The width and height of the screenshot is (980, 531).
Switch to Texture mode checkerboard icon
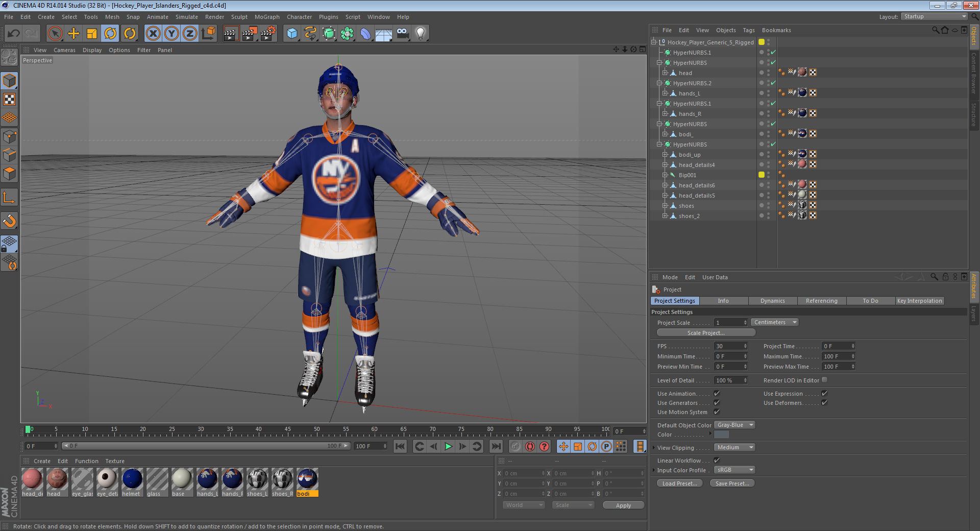click(x=10, y=100)
